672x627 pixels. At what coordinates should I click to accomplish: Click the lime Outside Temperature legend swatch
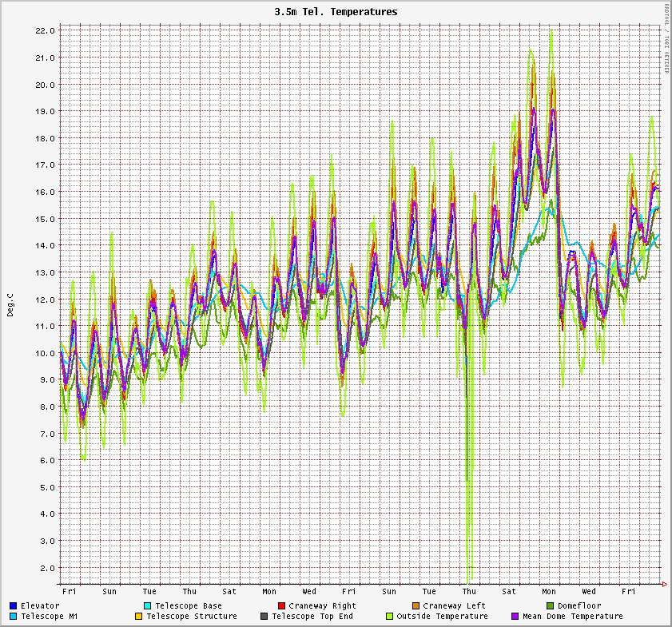point(389,616)
